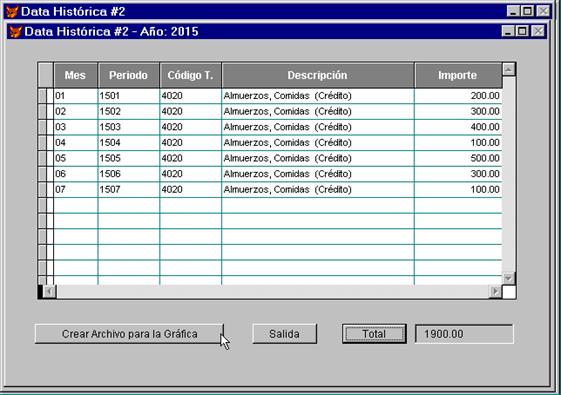Click the Código T. column header
The height and width of the screenshot is (395, 561).
(190, 75)
